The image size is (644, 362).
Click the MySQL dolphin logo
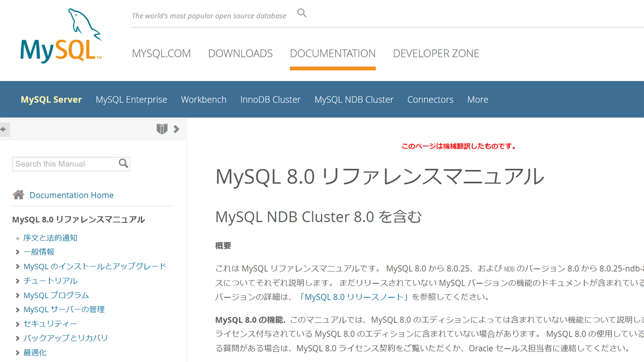[61, 36]
